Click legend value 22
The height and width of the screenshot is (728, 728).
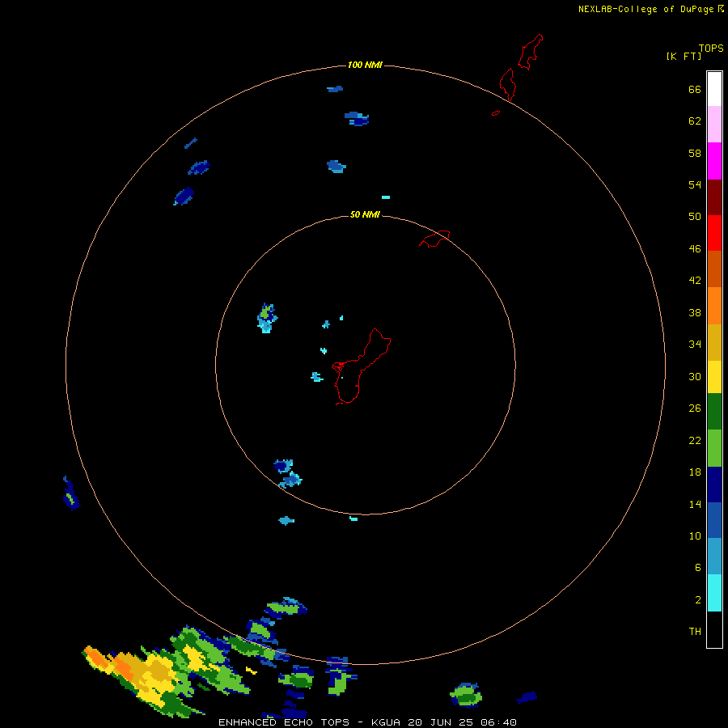(695, 441)
